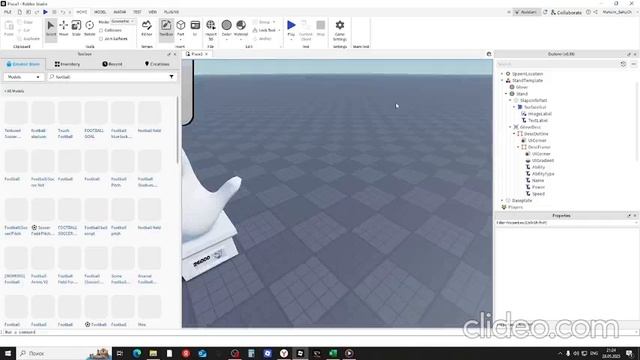
Task: Activate the Move tool
Action: 64,29
